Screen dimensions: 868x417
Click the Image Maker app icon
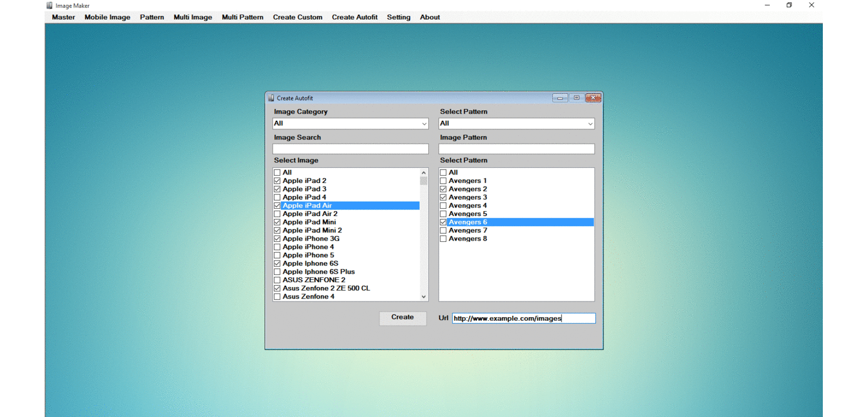tap(49, 5)
